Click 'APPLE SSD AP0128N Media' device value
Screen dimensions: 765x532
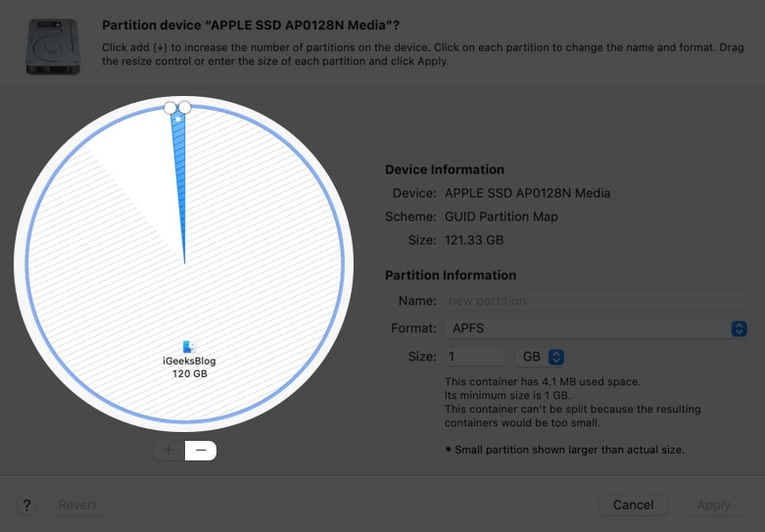coord(527,193)
